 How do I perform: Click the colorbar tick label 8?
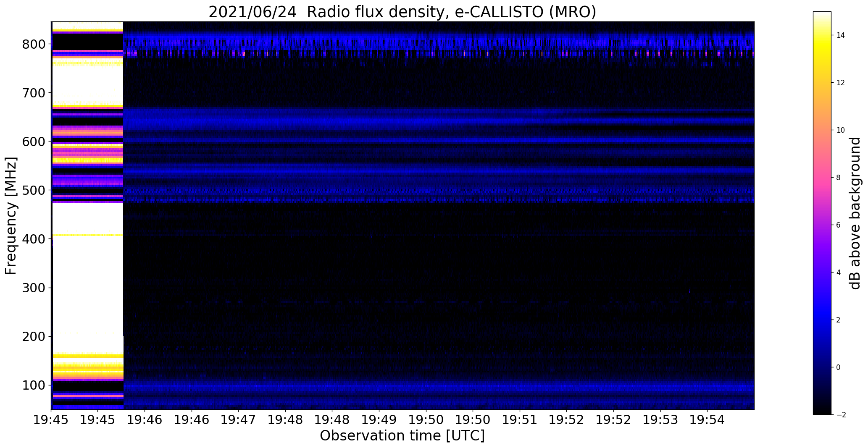coord(839,178)
